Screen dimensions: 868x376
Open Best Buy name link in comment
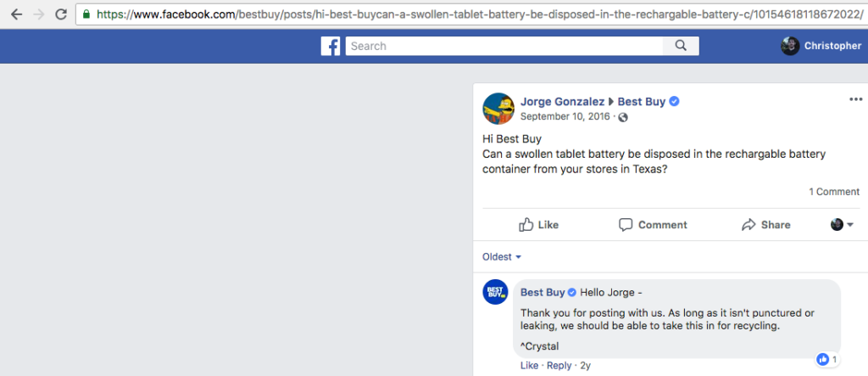[x=542, y=292]
